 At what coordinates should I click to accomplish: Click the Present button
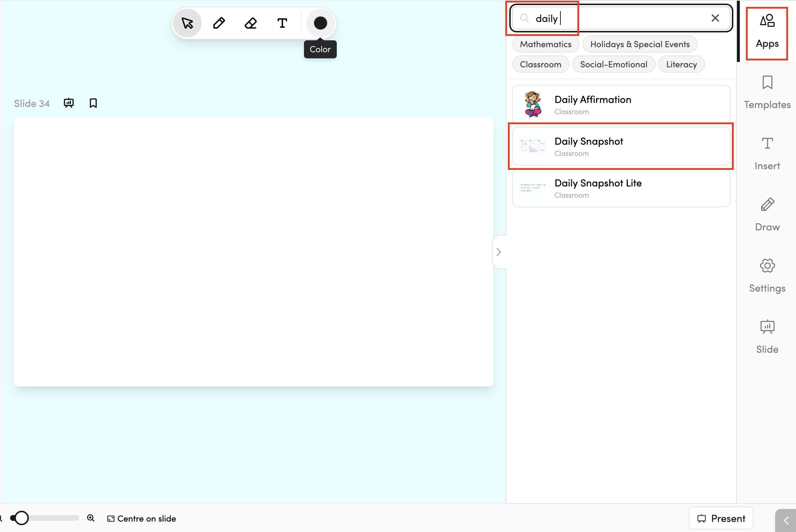(721, 518)
